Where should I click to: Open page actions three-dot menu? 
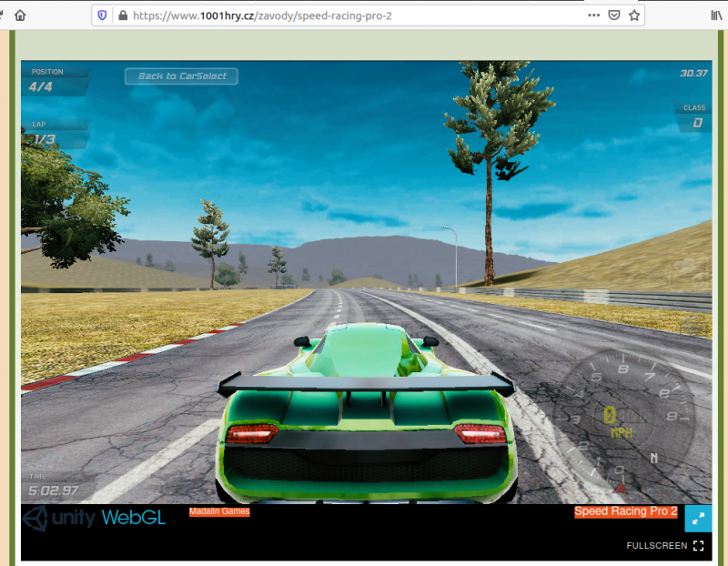point(594,15)
